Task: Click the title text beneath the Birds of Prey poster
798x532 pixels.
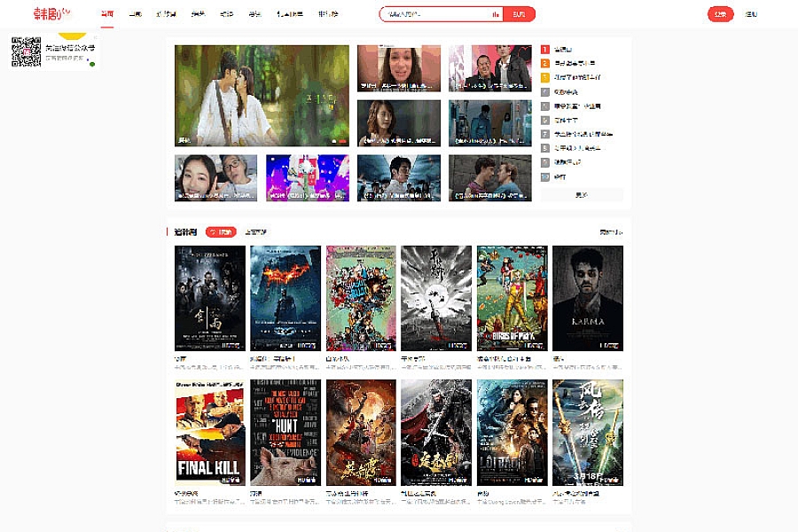Action: 504,359
